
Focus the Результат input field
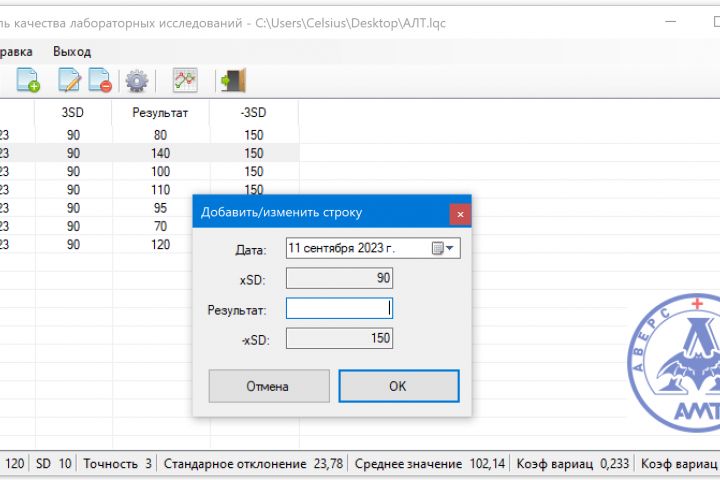tap(339, 308)
